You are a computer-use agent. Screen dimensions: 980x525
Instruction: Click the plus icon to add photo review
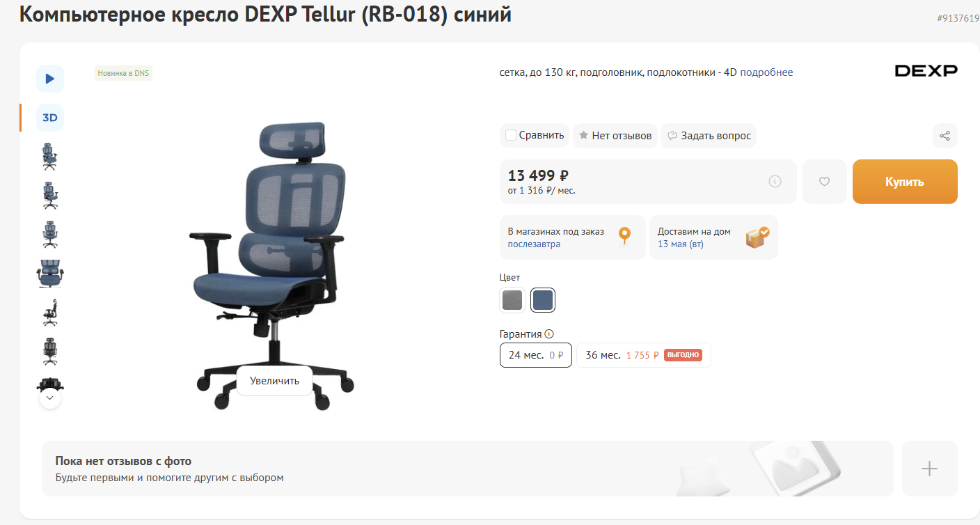(x=929, y=469)
